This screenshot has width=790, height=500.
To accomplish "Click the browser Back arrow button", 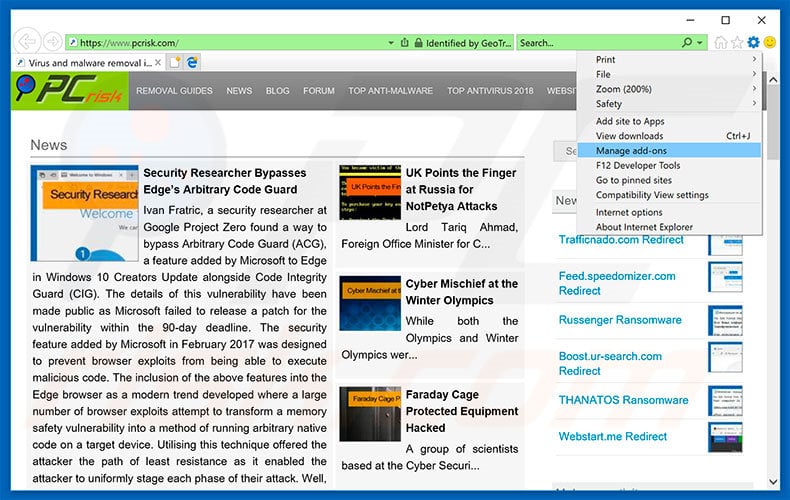I will point(27,41).
